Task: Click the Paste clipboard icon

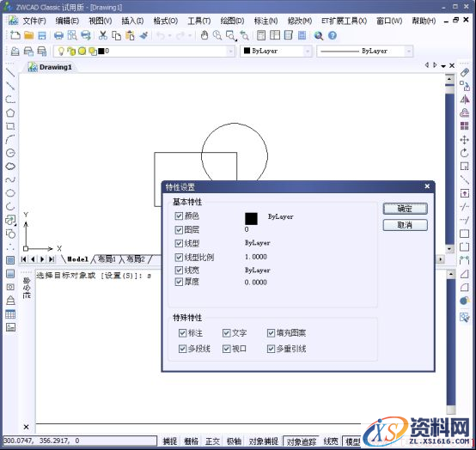Action: pos(130,35)
